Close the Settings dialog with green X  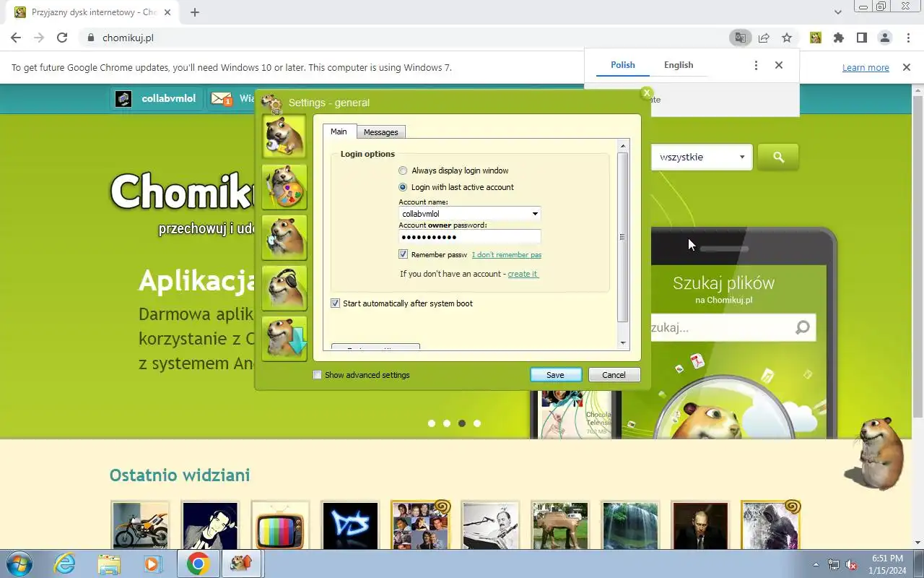point(647,93)
